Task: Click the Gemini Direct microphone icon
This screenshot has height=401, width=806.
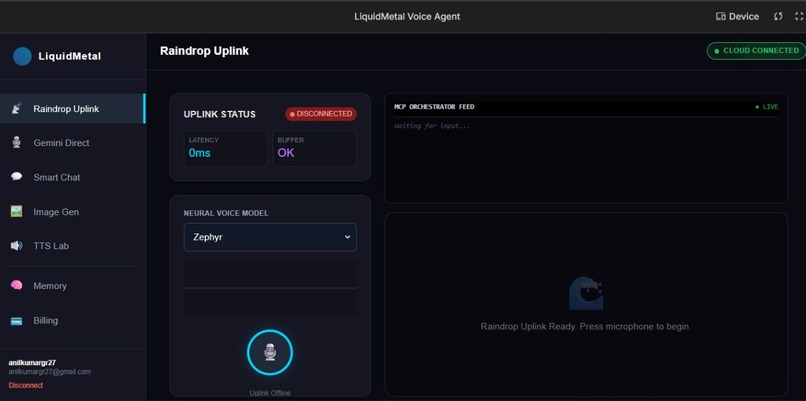Action: click(16, 143)
